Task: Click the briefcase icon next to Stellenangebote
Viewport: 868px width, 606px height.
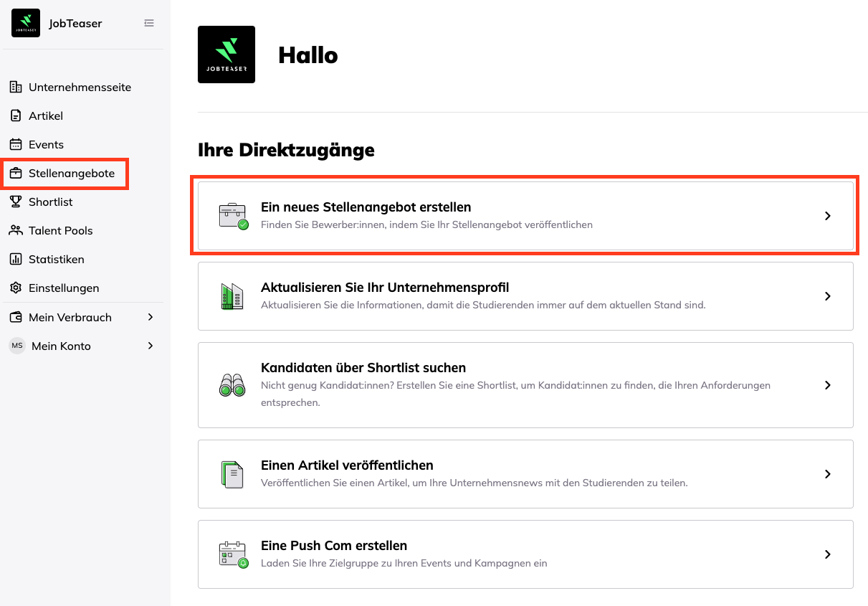Action: click(16, 173)
